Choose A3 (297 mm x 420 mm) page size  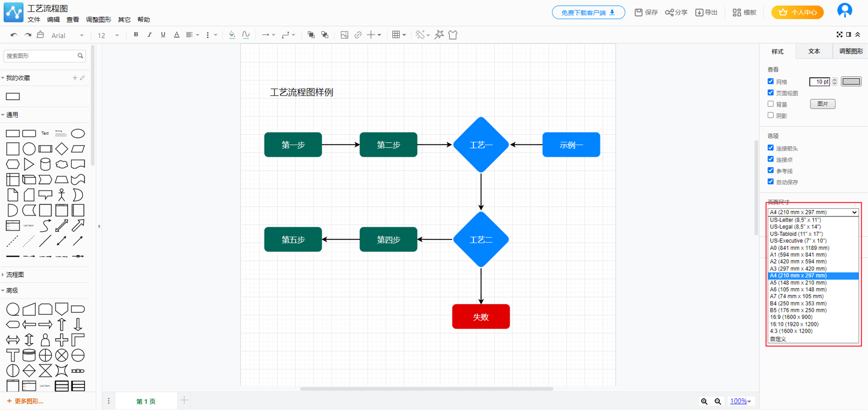click(x=798, y=269)
